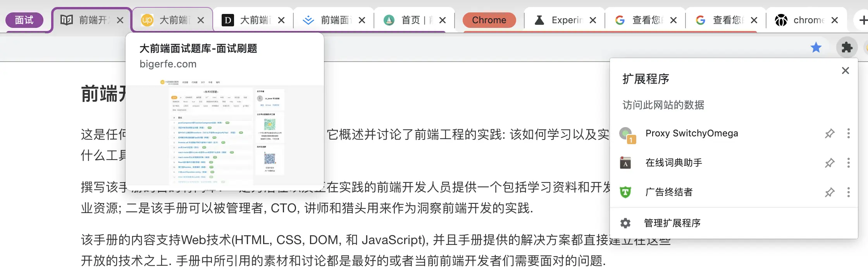868x272 pixels.
Task: Open Proxy SwitchyOmega extension
Action: [x=692, y=133]
